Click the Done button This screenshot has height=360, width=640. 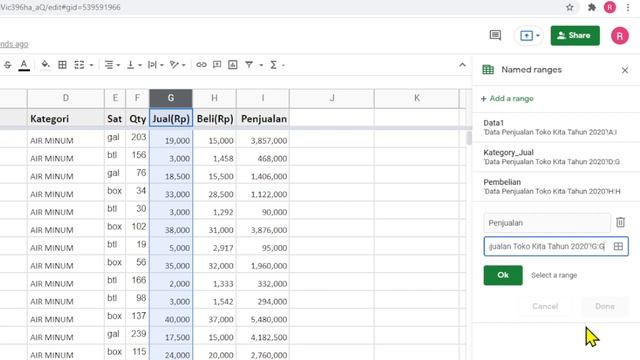point(604,306)
